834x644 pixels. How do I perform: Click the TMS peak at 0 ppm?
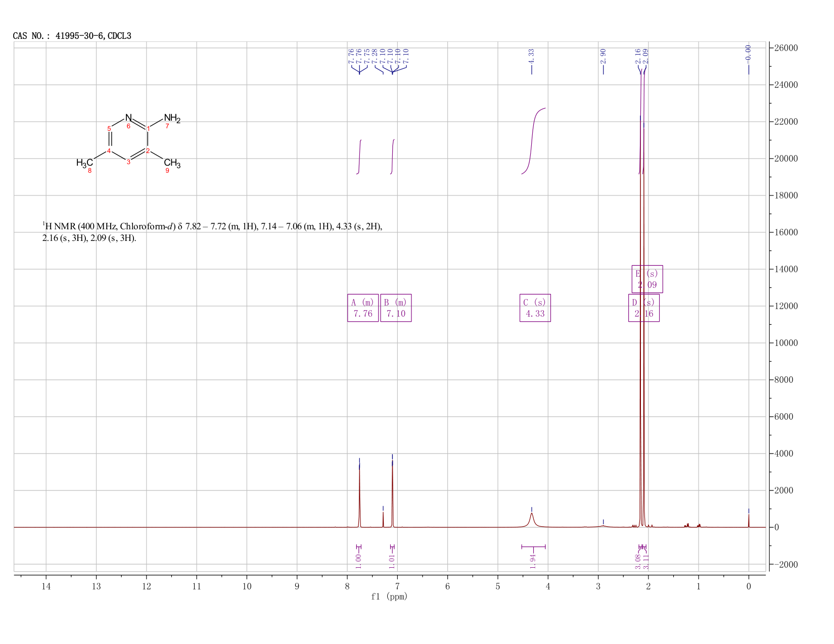(749, 520)
